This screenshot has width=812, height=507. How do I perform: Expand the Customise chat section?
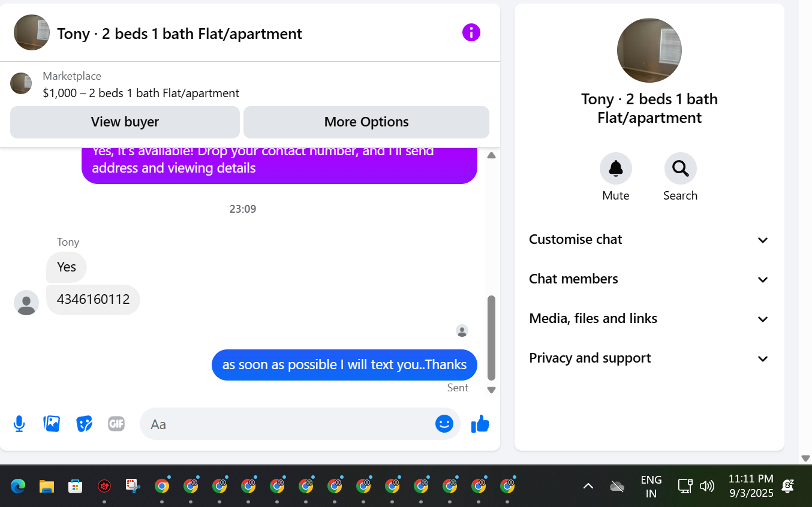649,240
